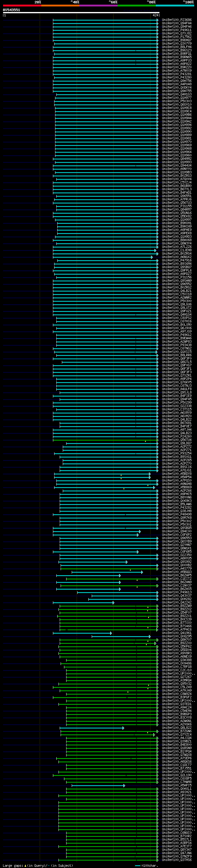Click the shortened alignment bar for UniRef100_A5BDY8
This screenshot has width=197, height=868.
[x=103, y=474]
